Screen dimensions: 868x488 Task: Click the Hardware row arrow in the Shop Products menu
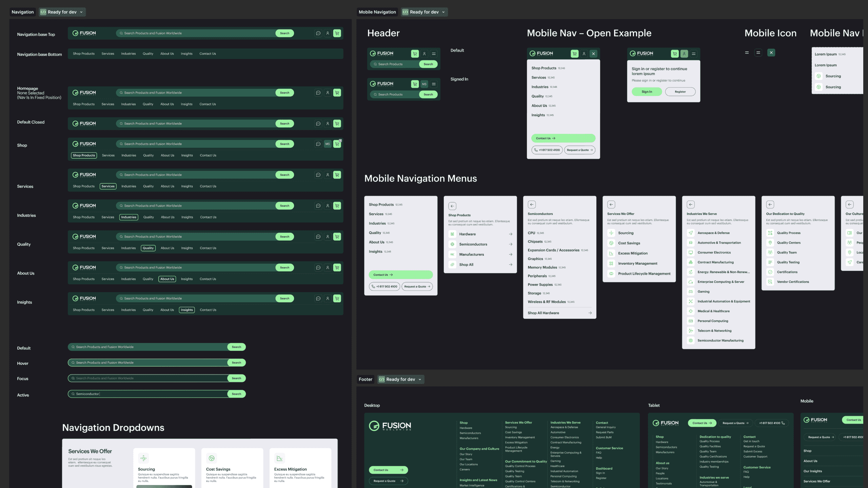(510, 234)
